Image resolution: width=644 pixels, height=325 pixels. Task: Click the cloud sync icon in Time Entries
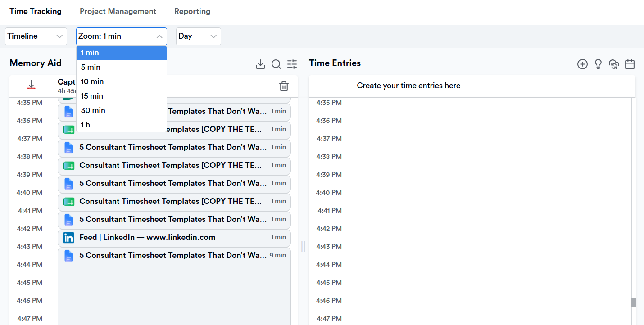614,64
